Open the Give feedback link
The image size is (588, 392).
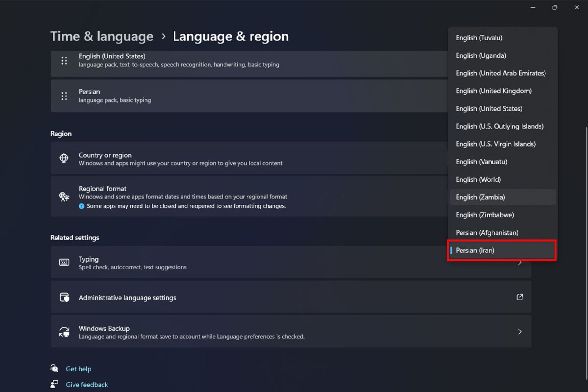coord(87,385)
